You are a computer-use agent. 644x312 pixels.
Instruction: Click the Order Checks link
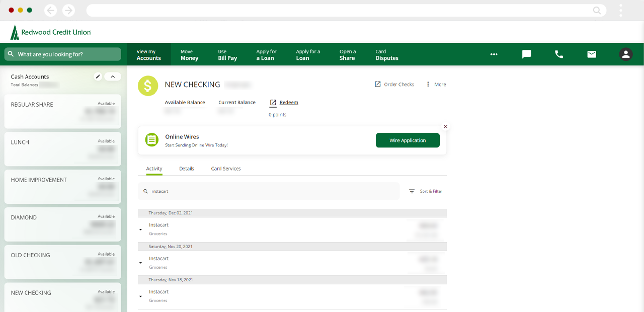[394, 85]
